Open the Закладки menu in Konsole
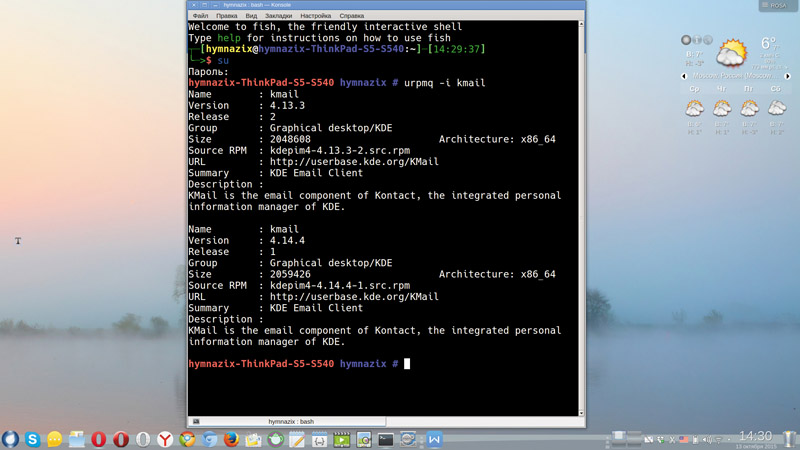The image size is (800, 450). point(279,16)
